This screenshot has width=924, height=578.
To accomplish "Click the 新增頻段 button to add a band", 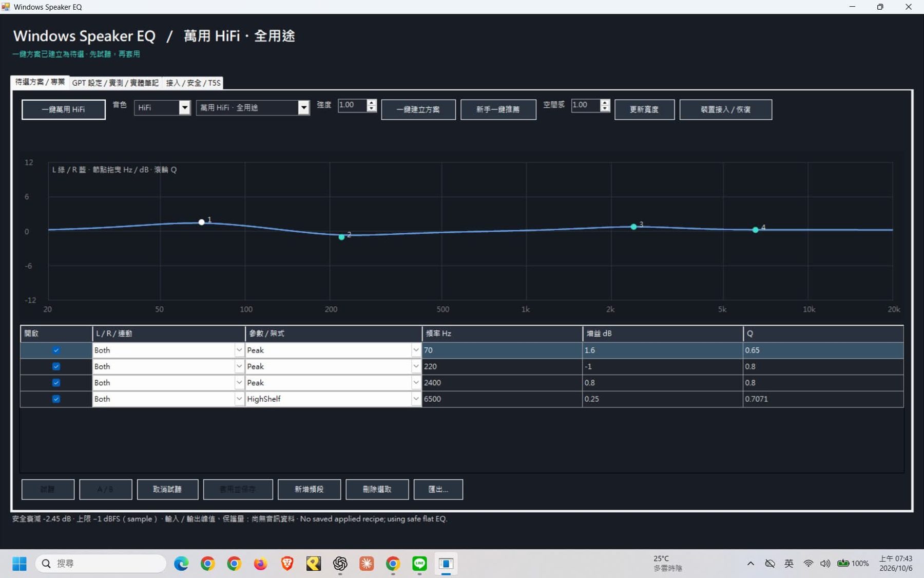I will tap(309, 489).
